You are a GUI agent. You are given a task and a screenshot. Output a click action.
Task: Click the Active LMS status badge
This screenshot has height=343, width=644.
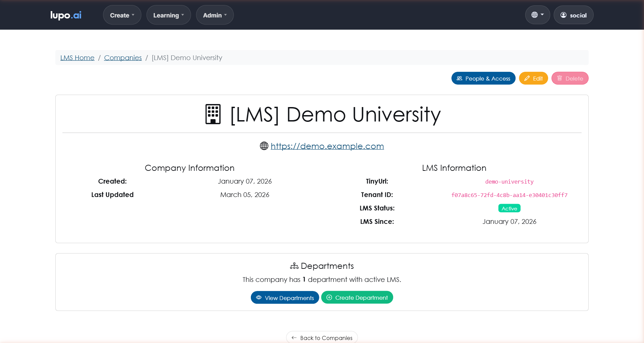pyautogui.click(x=509, y=208)
